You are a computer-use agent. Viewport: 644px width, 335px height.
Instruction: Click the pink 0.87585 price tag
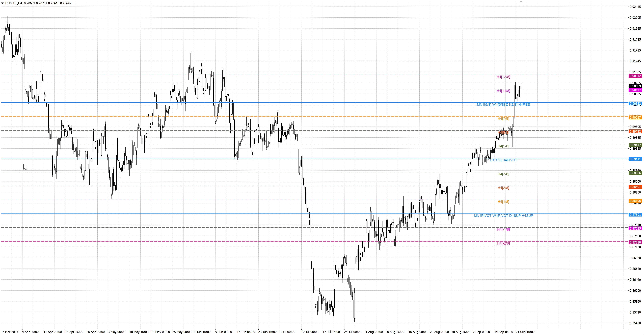pos(635,229)
